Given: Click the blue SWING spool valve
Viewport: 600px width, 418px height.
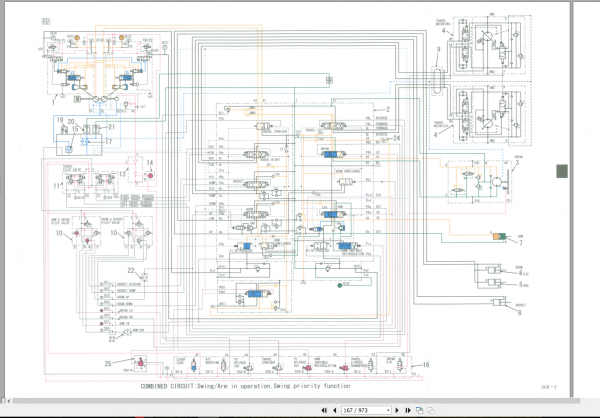Looking at the screenshot, I should pyautogui.click(x=331, y=154).
